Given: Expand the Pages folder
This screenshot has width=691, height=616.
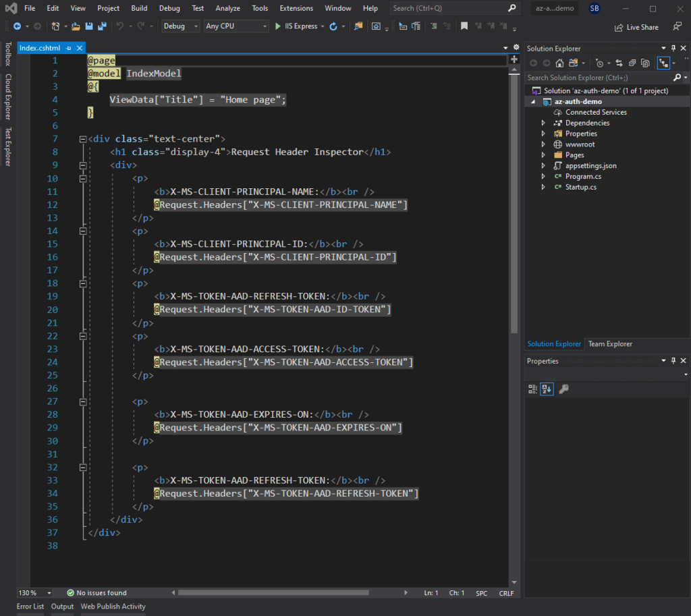Looking at the screenshot, I should (x=543, y=155).
